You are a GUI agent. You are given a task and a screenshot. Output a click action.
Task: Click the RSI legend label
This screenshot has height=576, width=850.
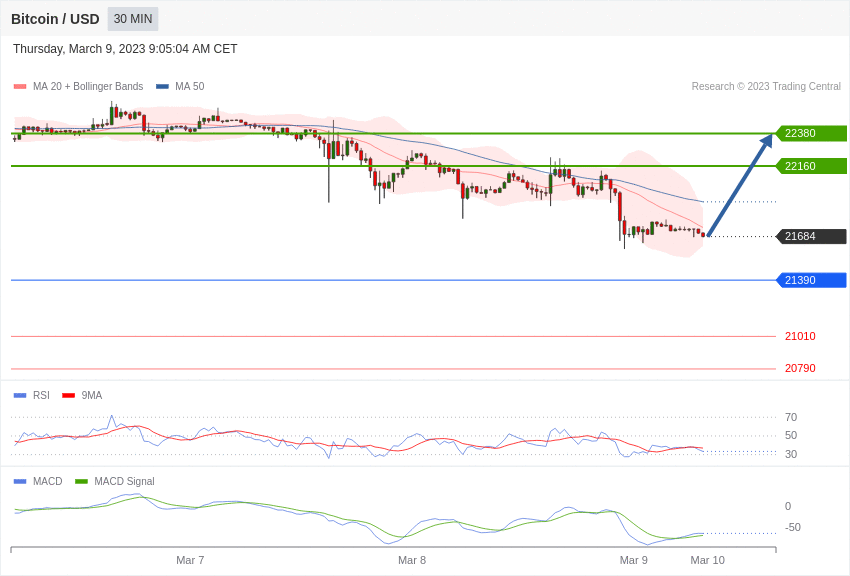(x=41, y=396)
